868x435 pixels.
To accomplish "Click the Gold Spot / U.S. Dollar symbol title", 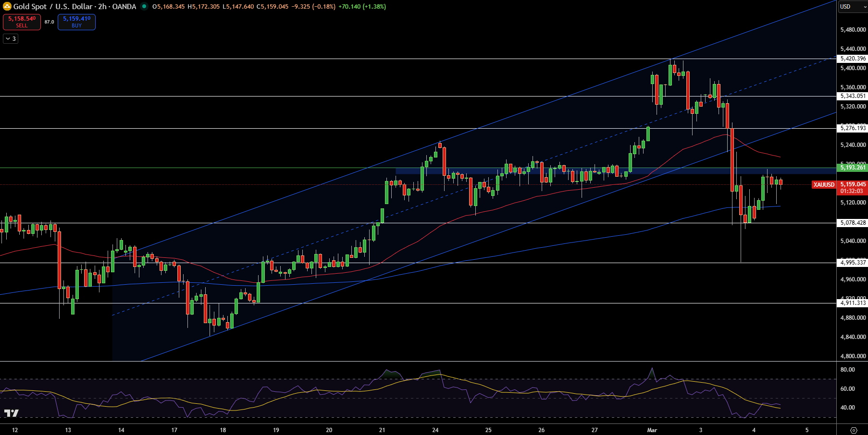I will (x=53, y=7).
